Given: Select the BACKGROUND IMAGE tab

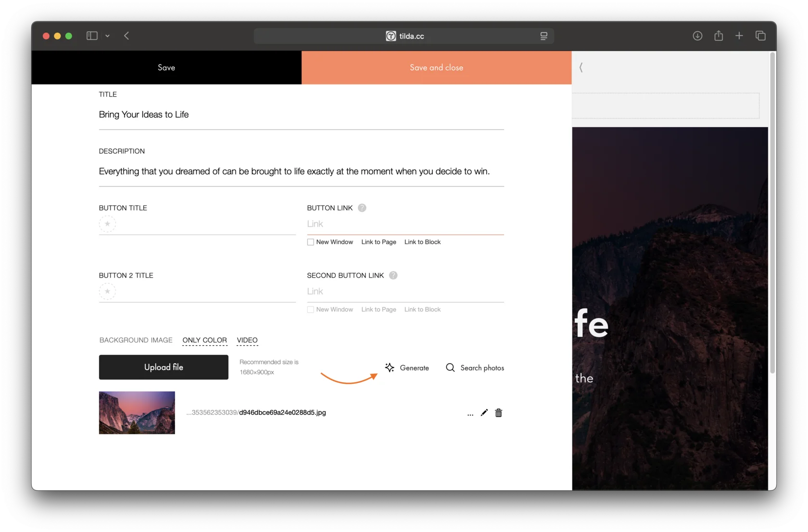Looking at the screenshot, I should 136,340.
